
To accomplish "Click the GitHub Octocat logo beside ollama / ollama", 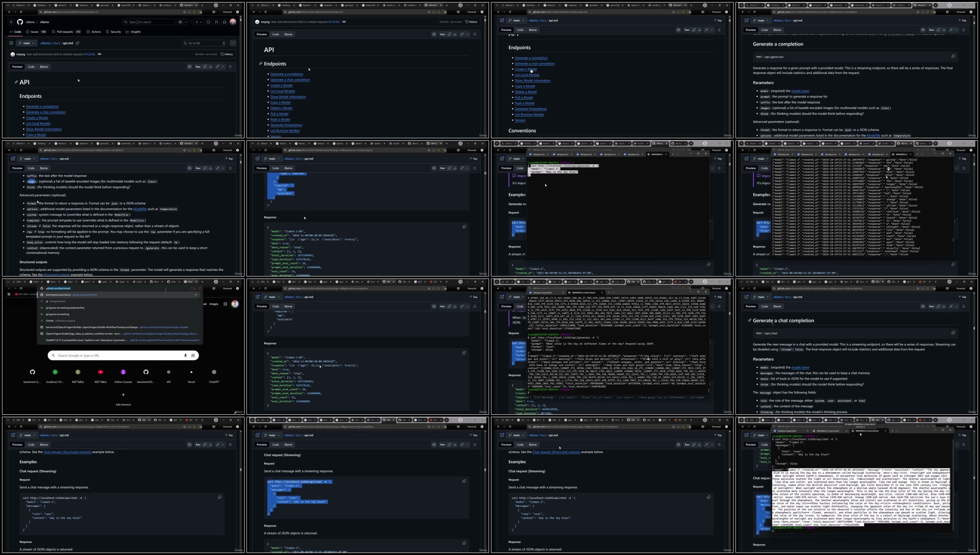I will 20,22.
